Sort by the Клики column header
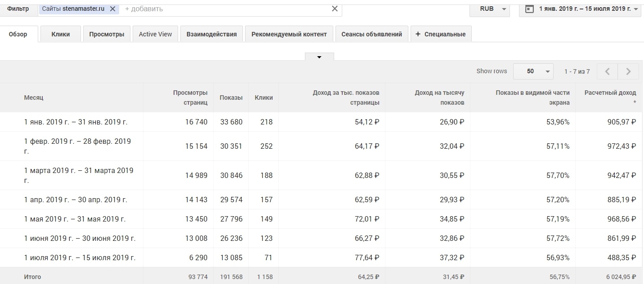The height and width of the screenshot is (284, 644). (x=264, y=98)
